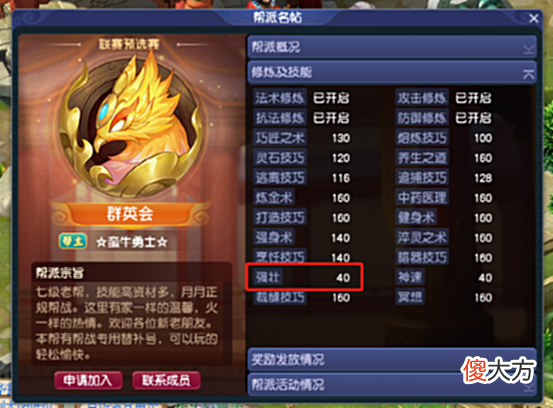The image size is (553, 408).
Task: Expand the 帮派概况 section arrow
Action: point(528,48)
